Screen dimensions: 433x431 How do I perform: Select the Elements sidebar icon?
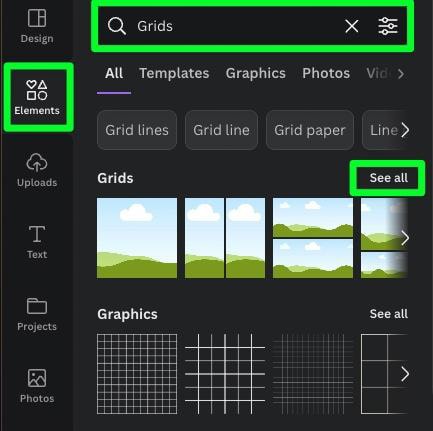pyautogui.click(x=37, y=97)
